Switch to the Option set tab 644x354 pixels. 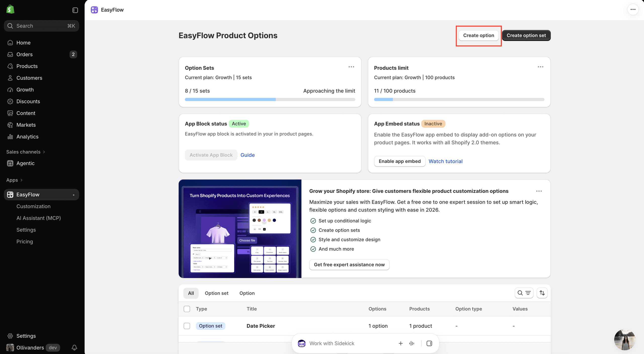pyautogui.click(x=217, y=293)
